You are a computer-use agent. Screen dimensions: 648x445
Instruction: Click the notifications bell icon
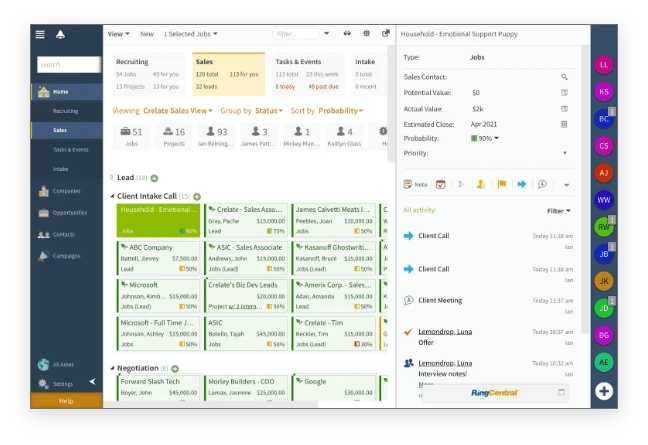pyautogui.click(x=60, y=34)
